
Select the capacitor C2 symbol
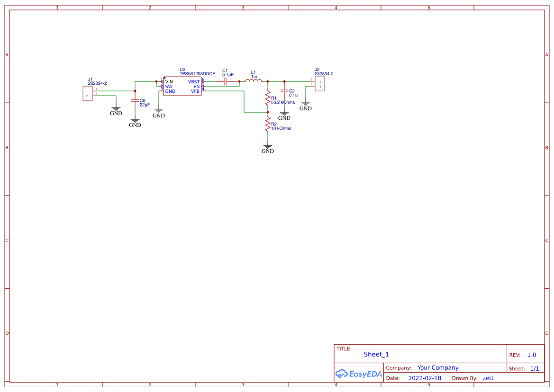[284, 91]
